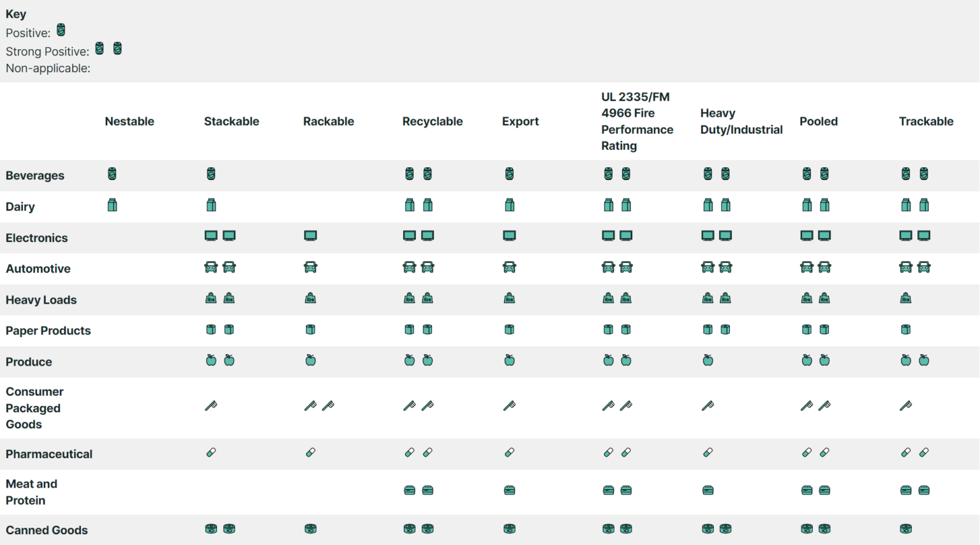
Task: Select the paper roll icon under Pooled
Action: pos(806,329)
